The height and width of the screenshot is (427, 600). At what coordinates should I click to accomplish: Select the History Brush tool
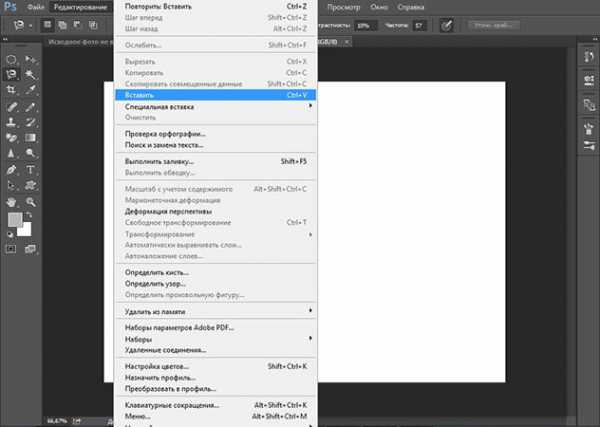(x=30, y=122)
